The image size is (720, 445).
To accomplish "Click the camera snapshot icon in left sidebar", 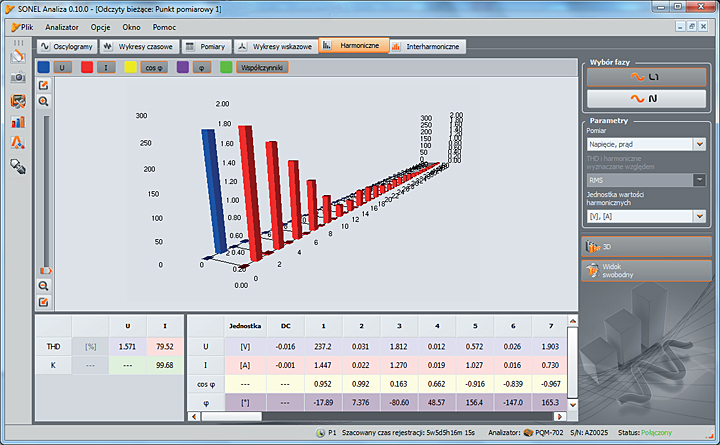I will 18,78.
